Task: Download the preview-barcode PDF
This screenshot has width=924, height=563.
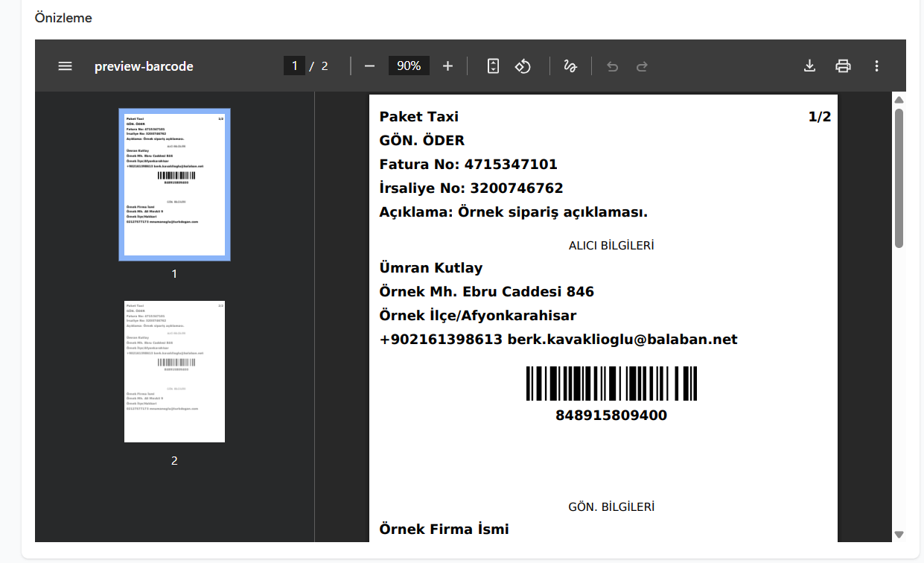Action: point(810,66)
